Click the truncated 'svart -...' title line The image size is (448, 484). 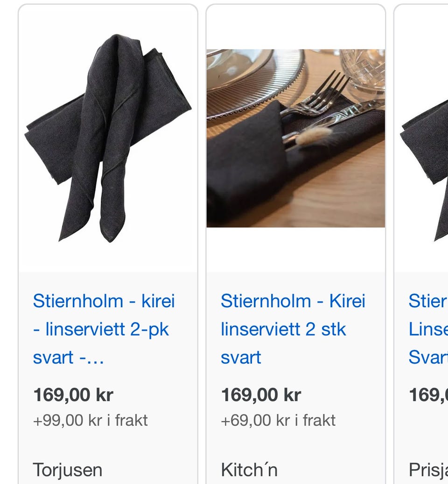point(68,358)
